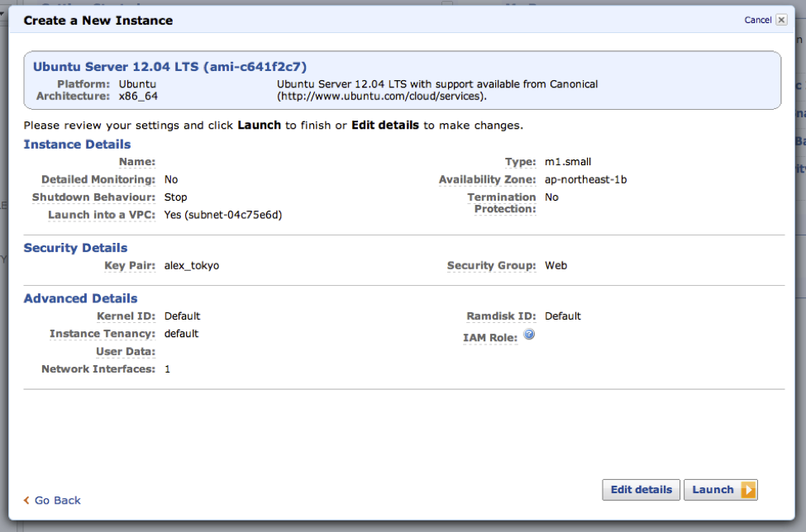Viewport: 806px width, 532px height.
Task: Close the Create a New Instance dialog
Action: 781,20
